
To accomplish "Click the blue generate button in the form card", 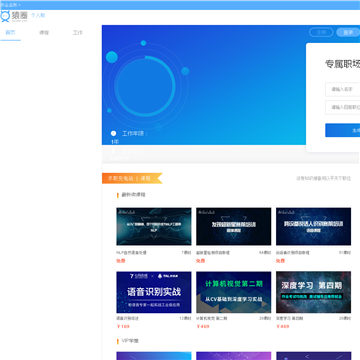I will pyautogui.click(x=343, y=130).
